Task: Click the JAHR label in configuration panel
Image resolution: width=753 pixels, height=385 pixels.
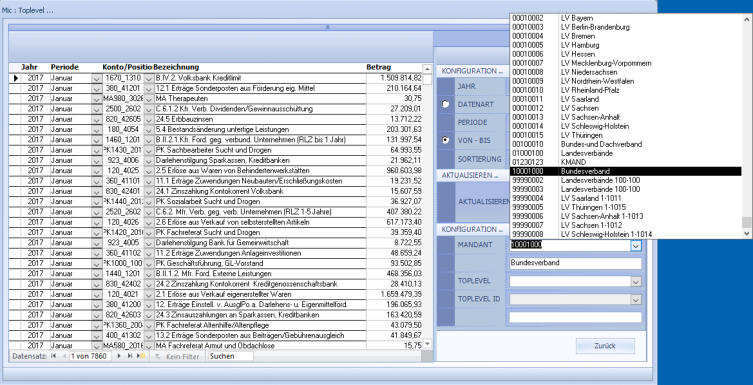Action: click(x=466, y=86)
